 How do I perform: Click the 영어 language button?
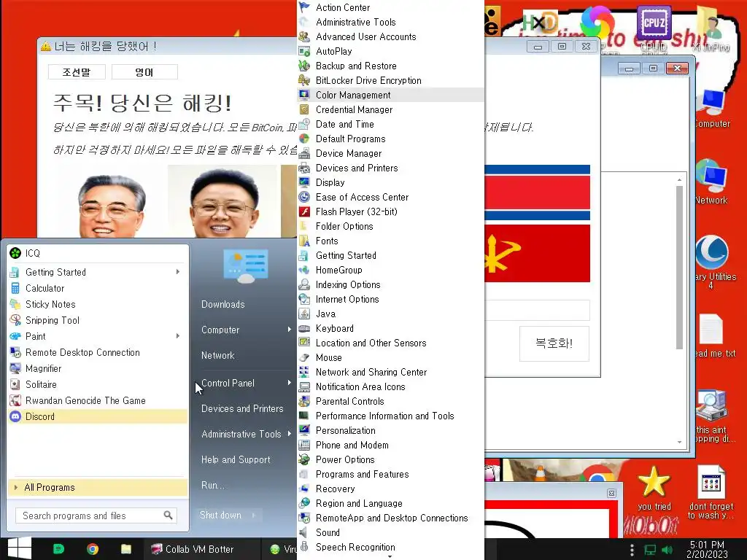(x=144, y=72)
